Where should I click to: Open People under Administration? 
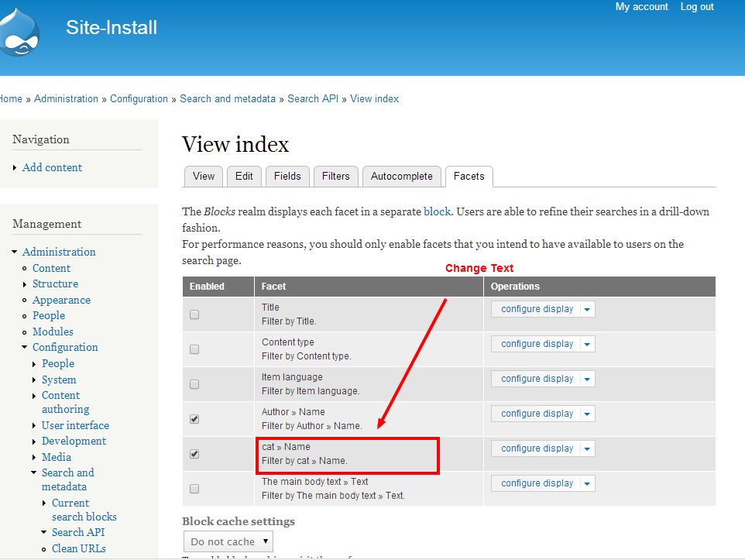pyautogui.click(x=49, y=316)
